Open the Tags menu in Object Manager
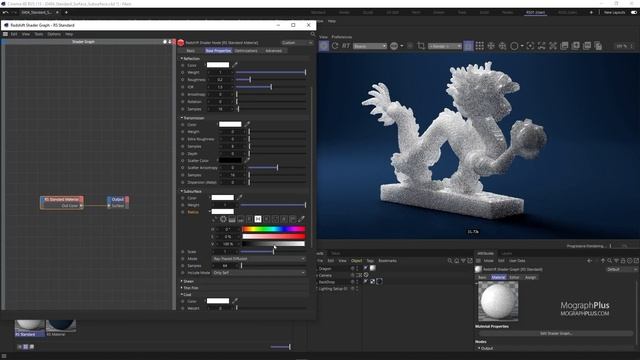 (x=370, y=260)
